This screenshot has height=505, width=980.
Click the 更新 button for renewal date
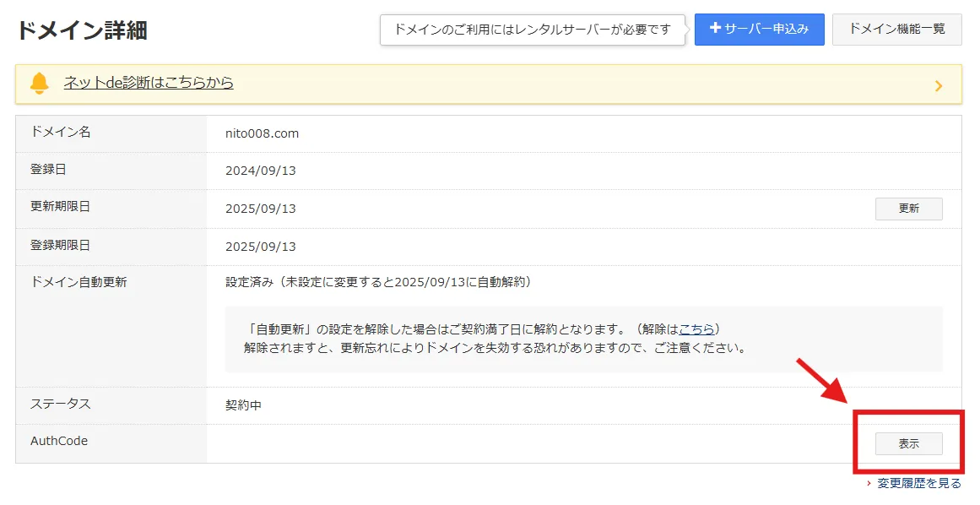(x=908, y=209)
